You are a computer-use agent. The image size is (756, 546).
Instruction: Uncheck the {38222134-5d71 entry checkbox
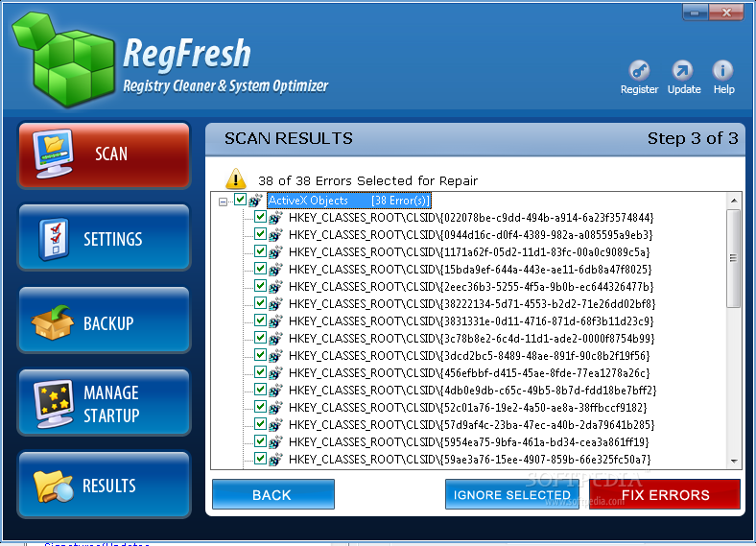click(x=260, y=303)
